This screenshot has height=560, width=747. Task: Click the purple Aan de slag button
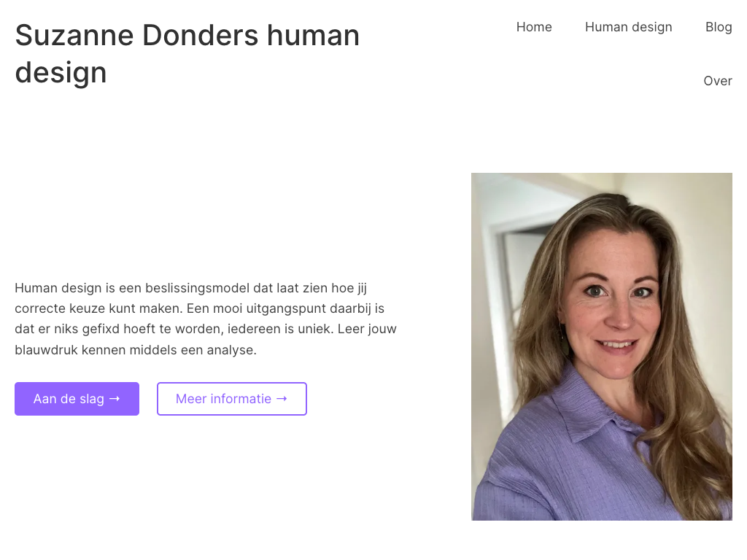(x=77, y=399)
